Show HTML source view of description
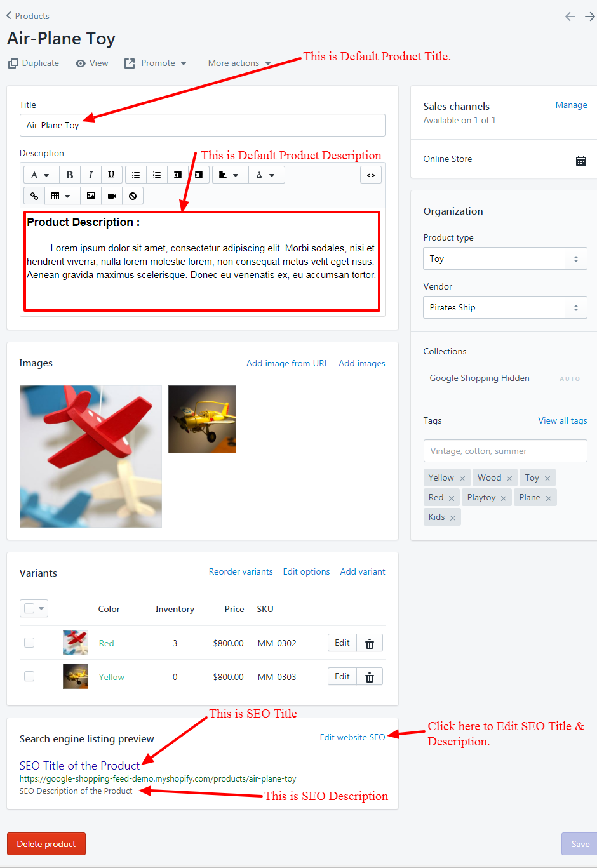This screenshot has height=868, width=597. click(371, 175)
